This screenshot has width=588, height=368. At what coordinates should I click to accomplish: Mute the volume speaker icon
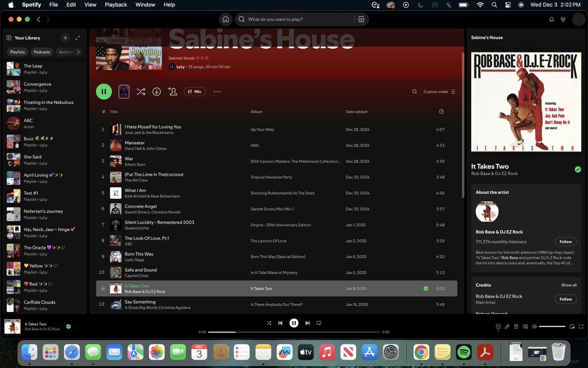pos(534,326)
